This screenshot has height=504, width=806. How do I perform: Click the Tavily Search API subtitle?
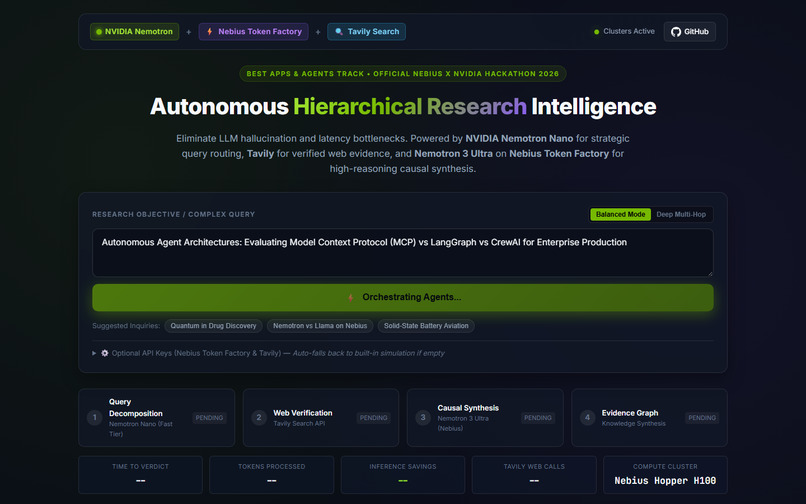point(299,424)
